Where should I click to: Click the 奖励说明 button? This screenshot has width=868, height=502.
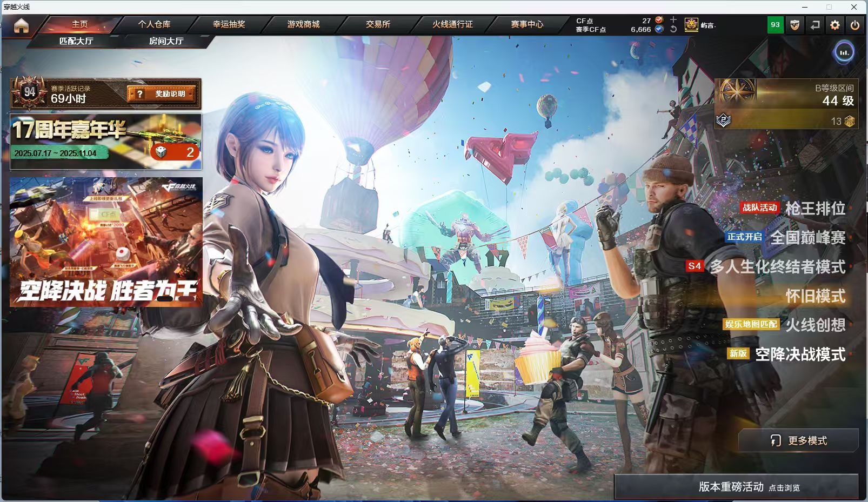point(162,94)
